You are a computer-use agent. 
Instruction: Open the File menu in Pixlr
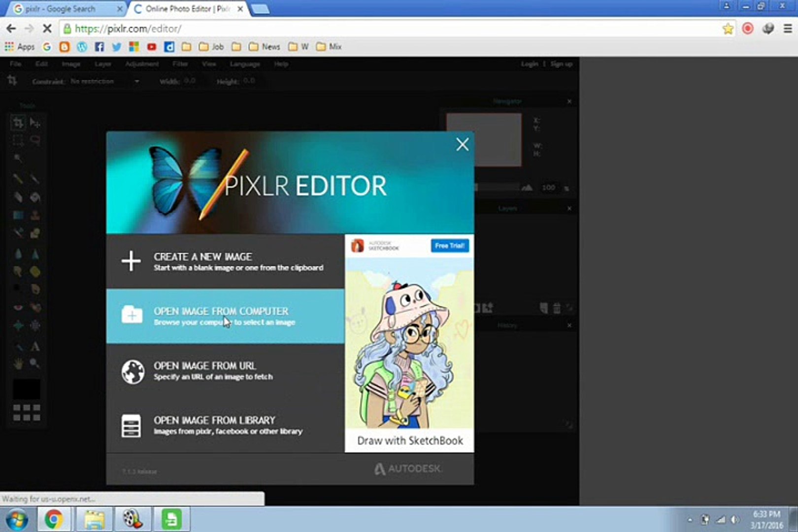(16, 64)
